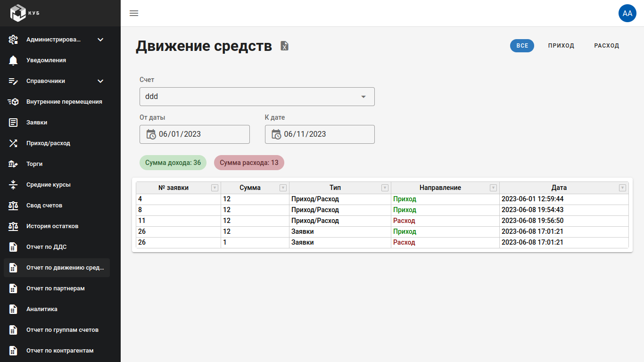
Task: Click the Уведомления bell icon
Action: tap(13, 60)
